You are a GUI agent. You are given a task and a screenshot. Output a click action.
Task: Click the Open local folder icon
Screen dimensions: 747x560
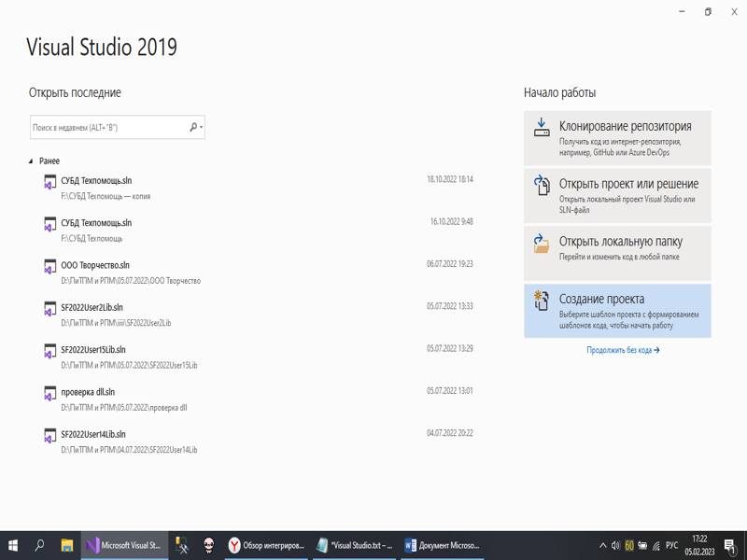pyautogui.click(x=542, y=244)
